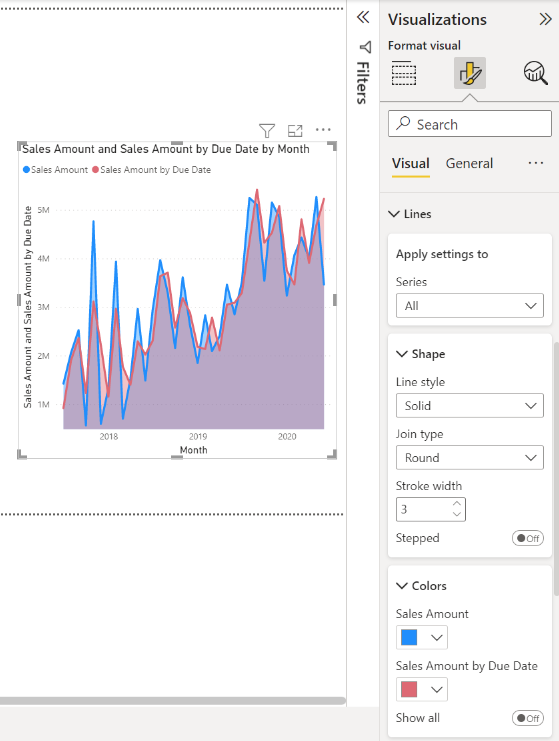Screen dimensions: 559x741
Task: Click the Visualizations pane heading
Action: (x=437, y=19)
